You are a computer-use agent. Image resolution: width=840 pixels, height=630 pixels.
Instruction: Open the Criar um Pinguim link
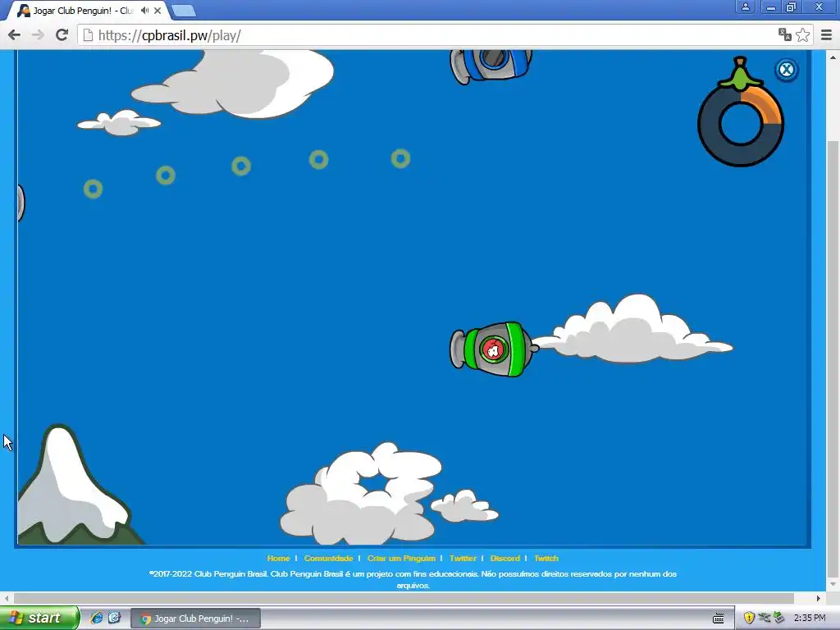point(401,558)
